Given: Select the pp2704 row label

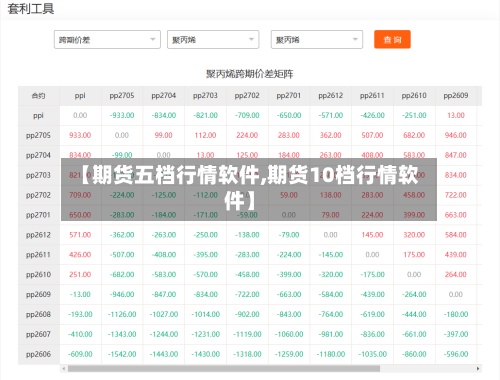Looking at the screenshot, I should (38, 155).
